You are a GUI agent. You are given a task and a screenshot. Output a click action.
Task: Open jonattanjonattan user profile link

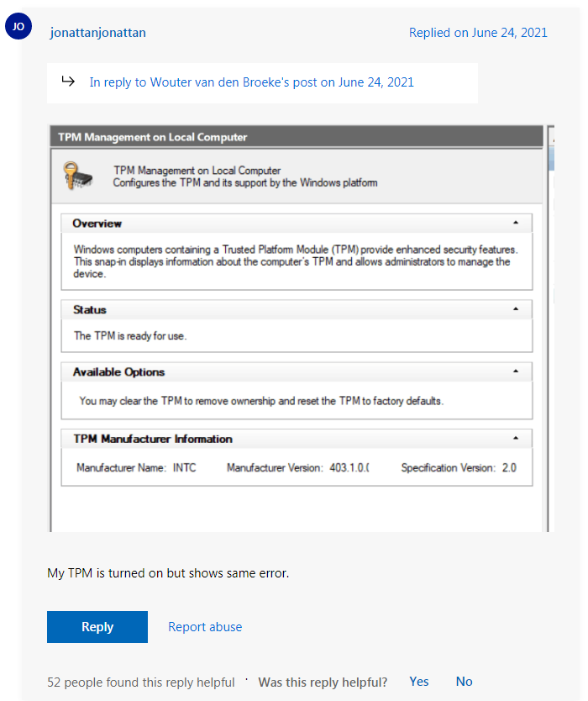(97, 33)
